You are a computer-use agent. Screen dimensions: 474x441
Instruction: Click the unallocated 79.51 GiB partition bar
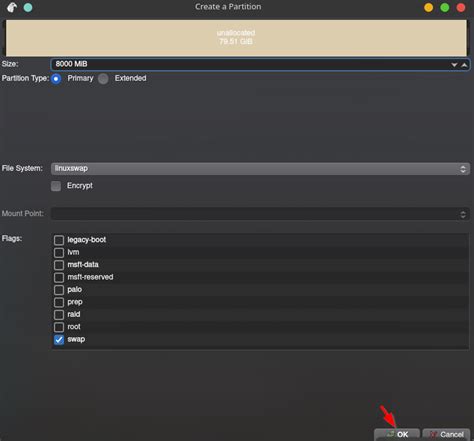pyautogui.click(x=236, y=38)
